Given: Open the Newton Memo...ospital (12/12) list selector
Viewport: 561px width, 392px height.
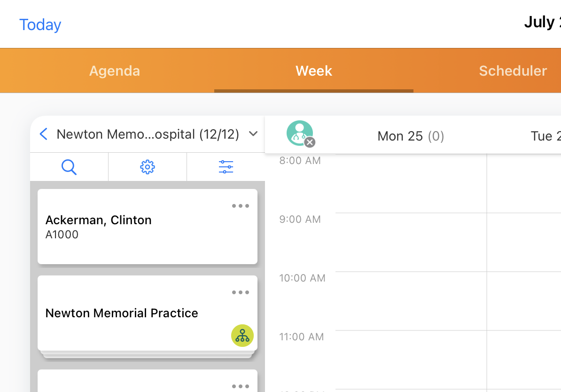Looking at the screenshot, I should point(148,134).
